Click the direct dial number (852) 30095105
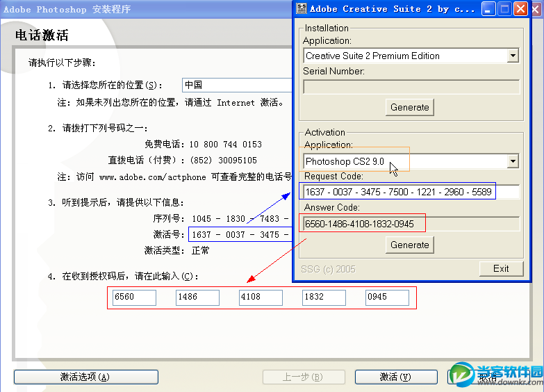 (x=224, y=161)
